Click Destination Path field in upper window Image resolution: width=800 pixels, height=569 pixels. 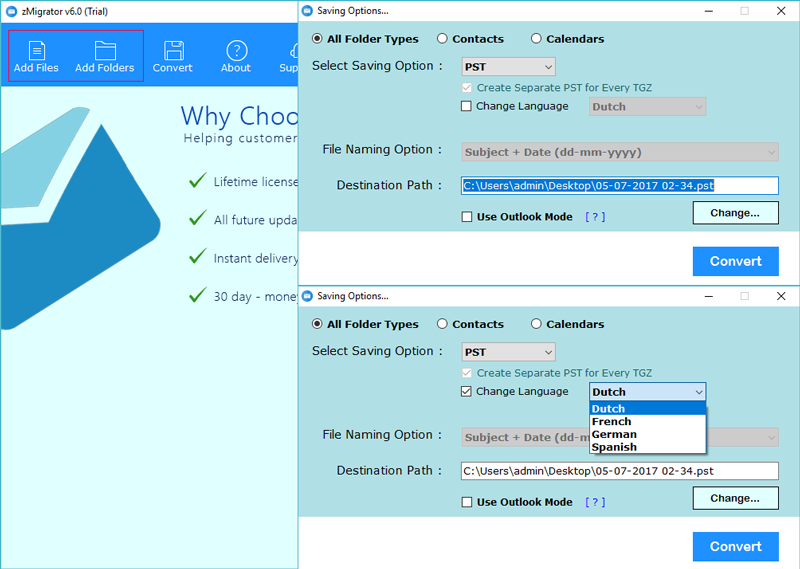tap(619, 186)
